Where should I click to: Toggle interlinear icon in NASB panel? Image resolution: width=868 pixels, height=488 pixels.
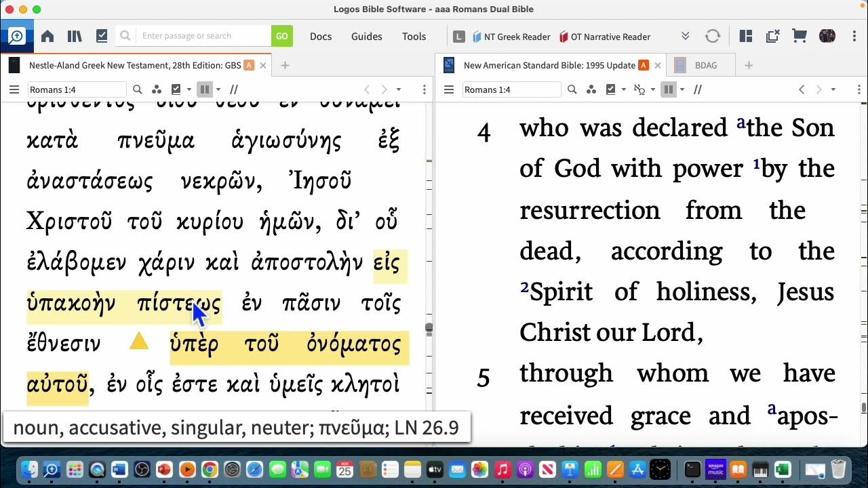point(639,89)
